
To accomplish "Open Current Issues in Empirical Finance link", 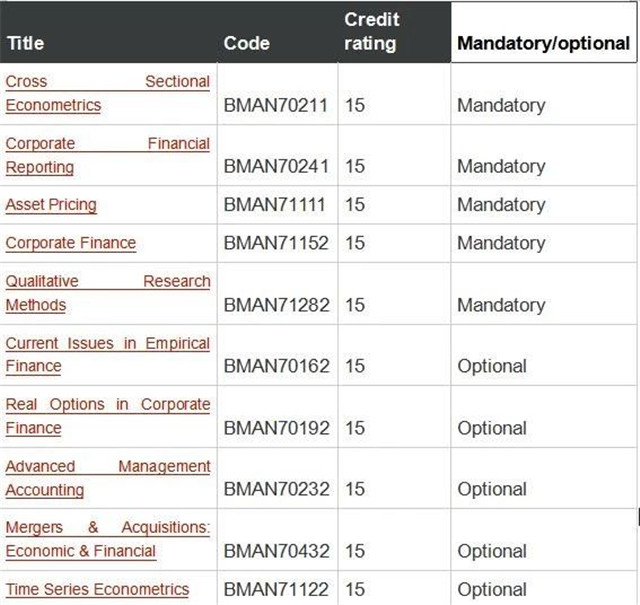I will [108, 354].
